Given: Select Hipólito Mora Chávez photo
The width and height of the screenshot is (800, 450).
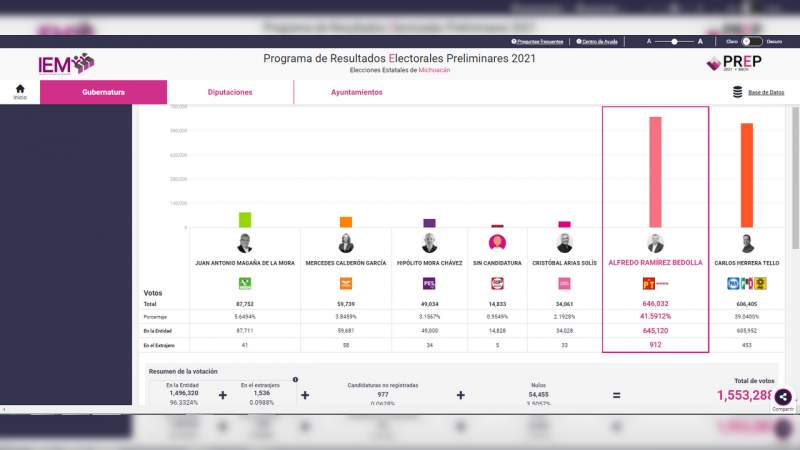Looking at the screenshot, I should coord(430,243).
